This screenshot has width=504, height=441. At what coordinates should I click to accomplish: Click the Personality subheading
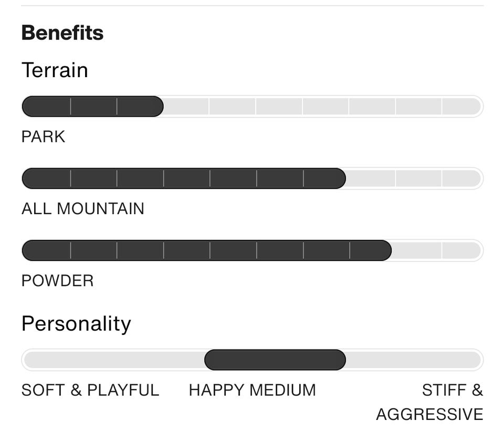76,324
